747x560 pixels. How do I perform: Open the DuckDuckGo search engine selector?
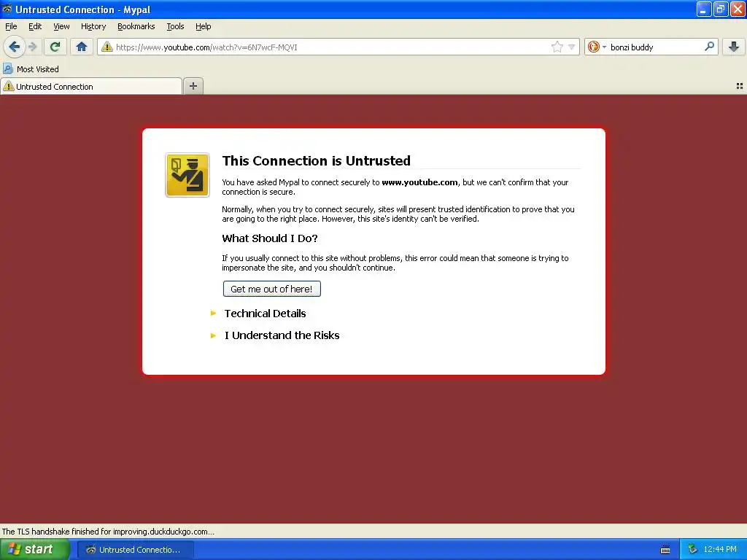pos(597,47)
